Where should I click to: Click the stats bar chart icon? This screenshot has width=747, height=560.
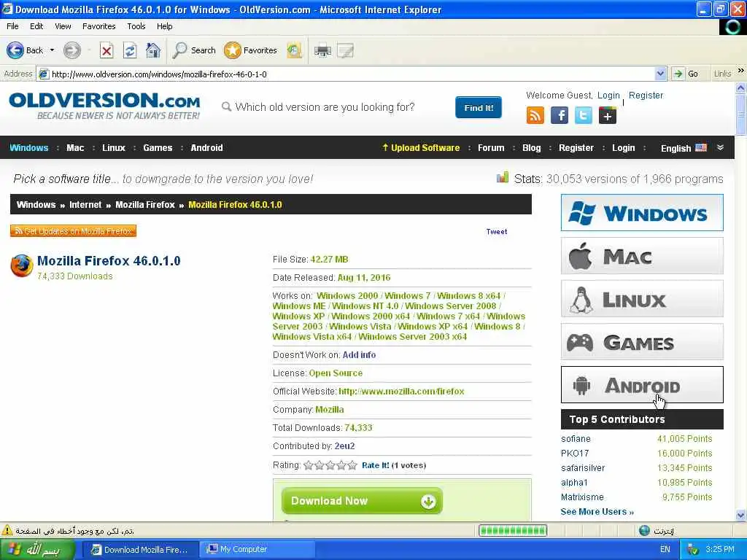pos(502,178)
